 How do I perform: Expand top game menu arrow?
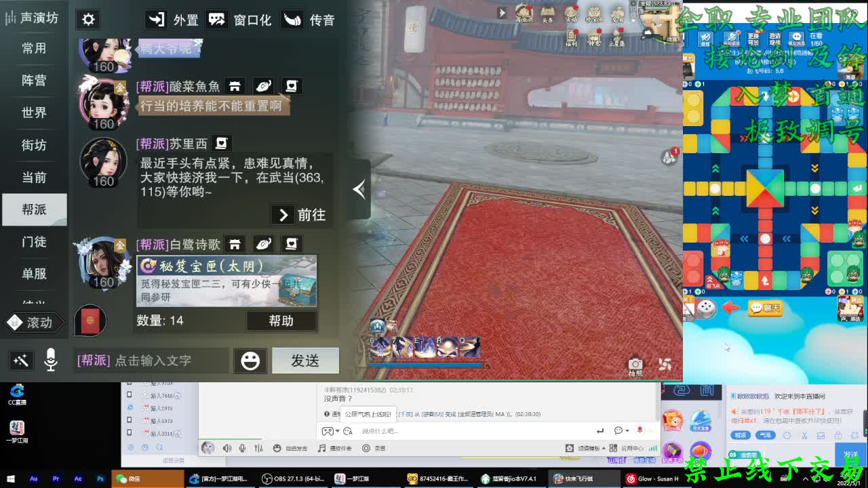coord(502,12)
